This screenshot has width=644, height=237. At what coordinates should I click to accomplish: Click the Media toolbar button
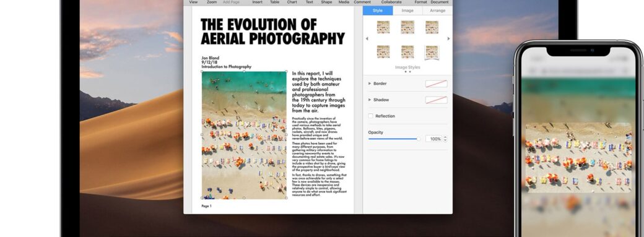click(x=344, y=2)
